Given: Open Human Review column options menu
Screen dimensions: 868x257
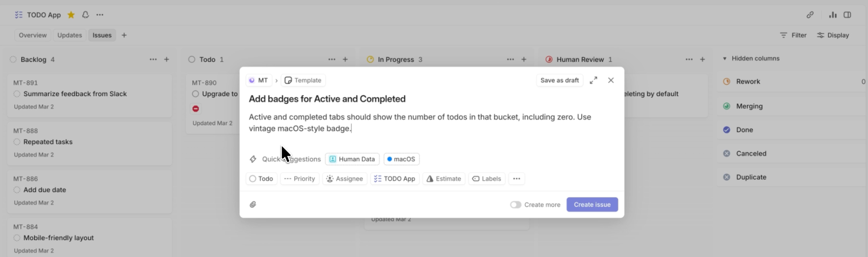Looking at the screenshot, I should click(x=689, y=59).
